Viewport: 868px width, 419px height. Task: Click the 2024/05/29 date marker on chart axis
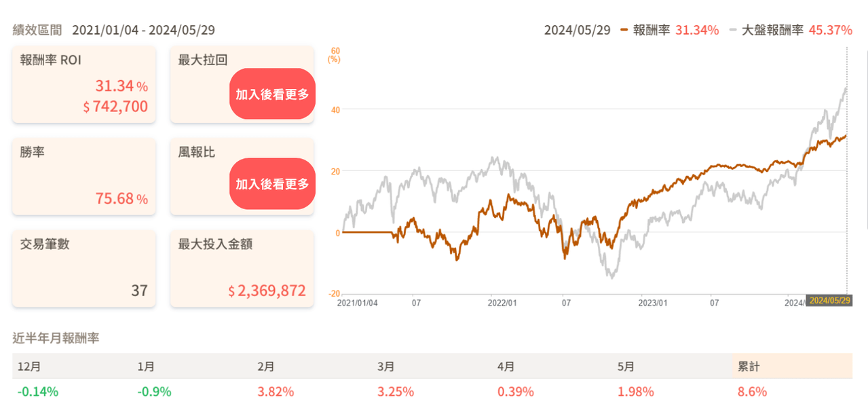tap(829, 300)
